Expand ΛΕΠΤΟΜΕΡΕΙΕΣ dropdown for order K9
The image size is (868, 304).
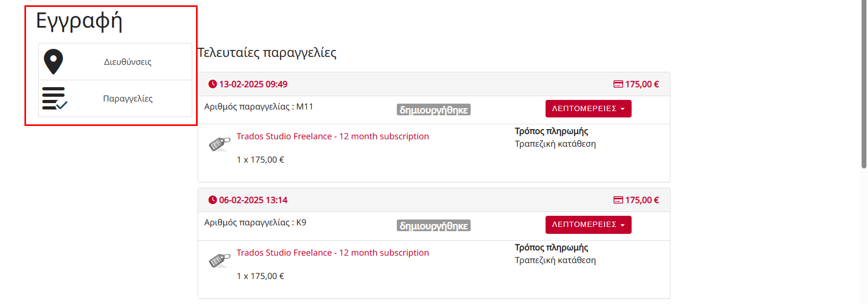(x=588, y=224)
